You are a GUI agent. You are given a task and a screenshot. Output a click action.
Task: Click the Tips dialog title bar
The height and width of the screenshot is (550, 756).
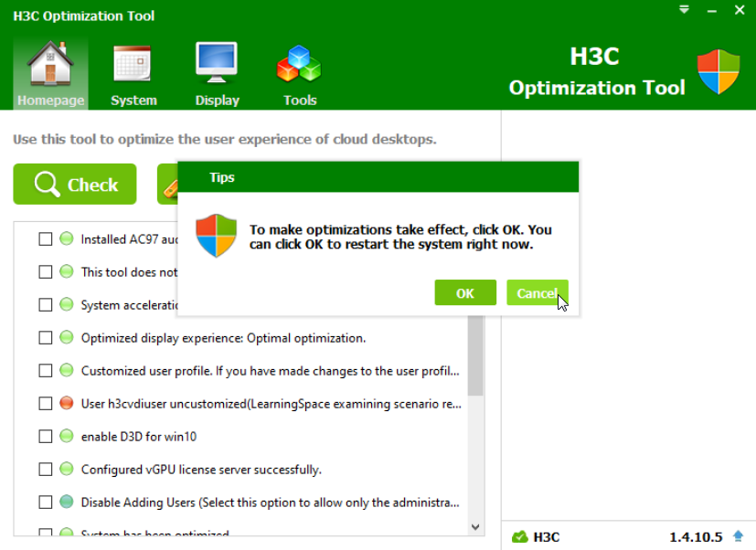tap(378, 177)
